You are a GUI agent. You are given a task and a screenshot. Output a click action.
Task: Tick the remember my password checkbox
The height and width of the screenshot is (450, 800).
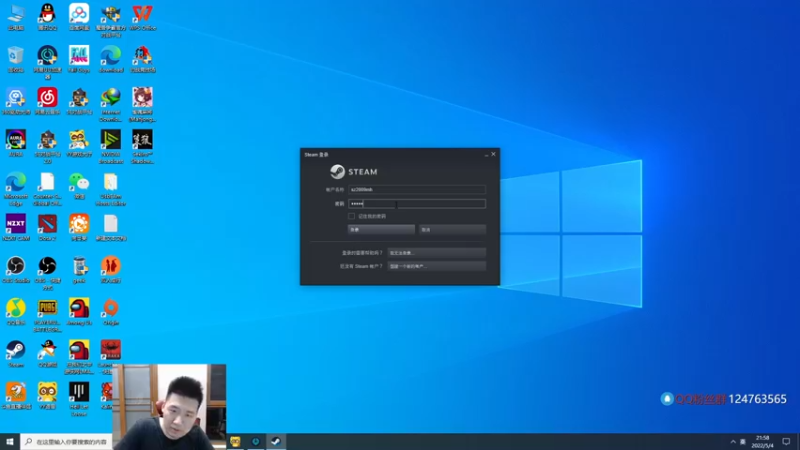[x=352, y=216]
